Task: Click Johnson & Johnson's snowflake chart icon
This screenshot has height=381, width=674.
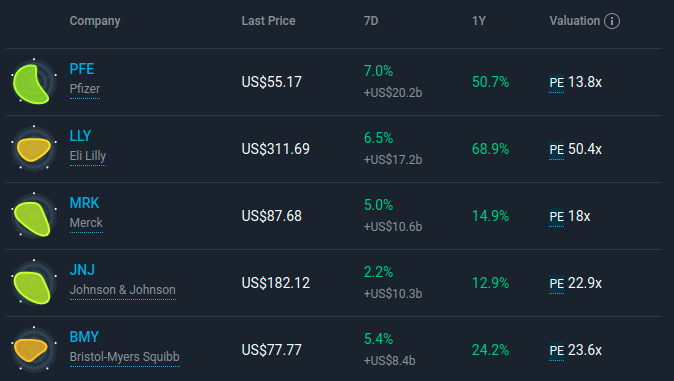Action: coord(34,283)
